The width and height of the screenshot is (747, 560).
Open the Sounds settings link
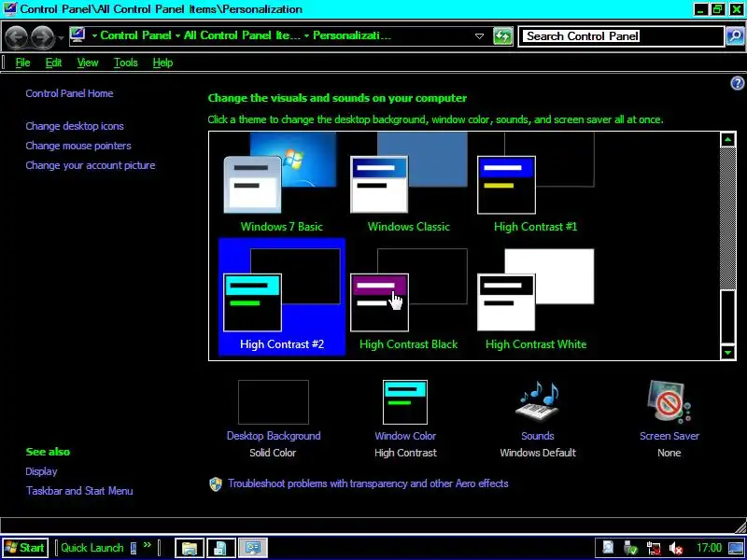(x=538, y=436)
